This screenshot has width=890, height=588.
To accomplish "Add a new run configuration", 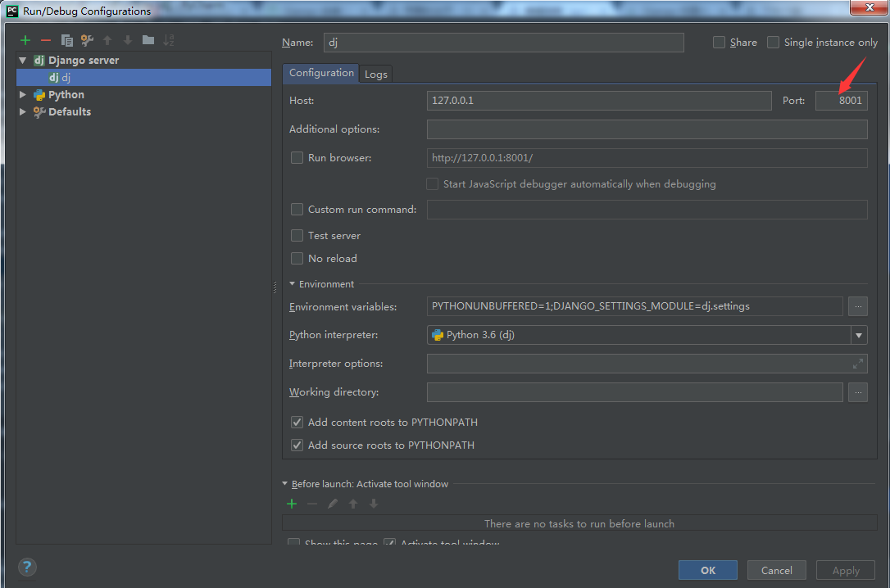I will 25,40.
